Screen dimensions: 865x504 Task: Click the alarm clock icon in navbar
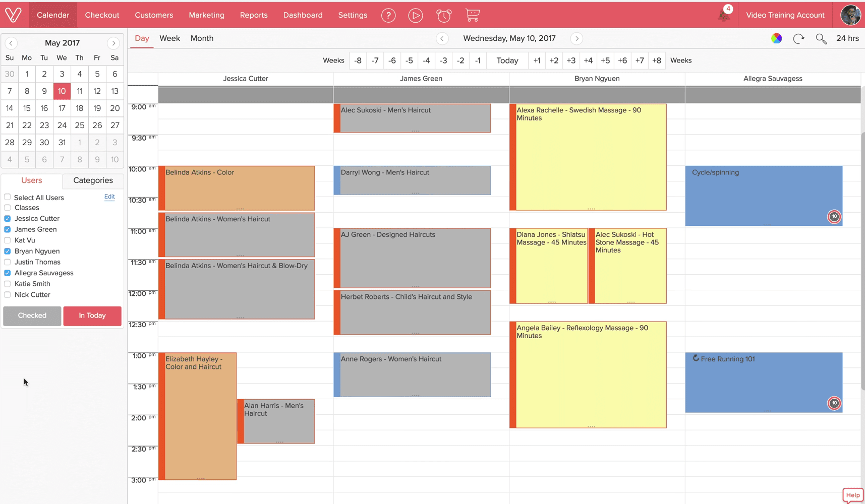coord(443,15)
